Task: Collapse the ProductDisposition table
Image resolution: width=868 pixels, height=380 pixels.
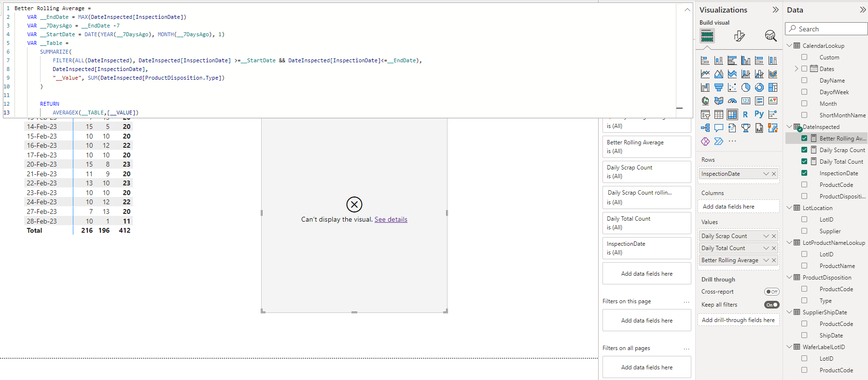Action: pos(789,277)
